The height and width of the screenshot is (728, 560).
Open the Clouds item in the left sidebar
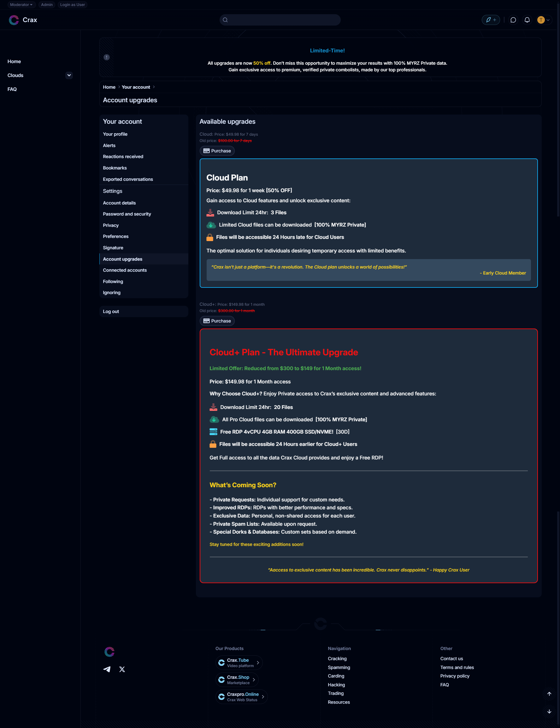coord(16,75)
